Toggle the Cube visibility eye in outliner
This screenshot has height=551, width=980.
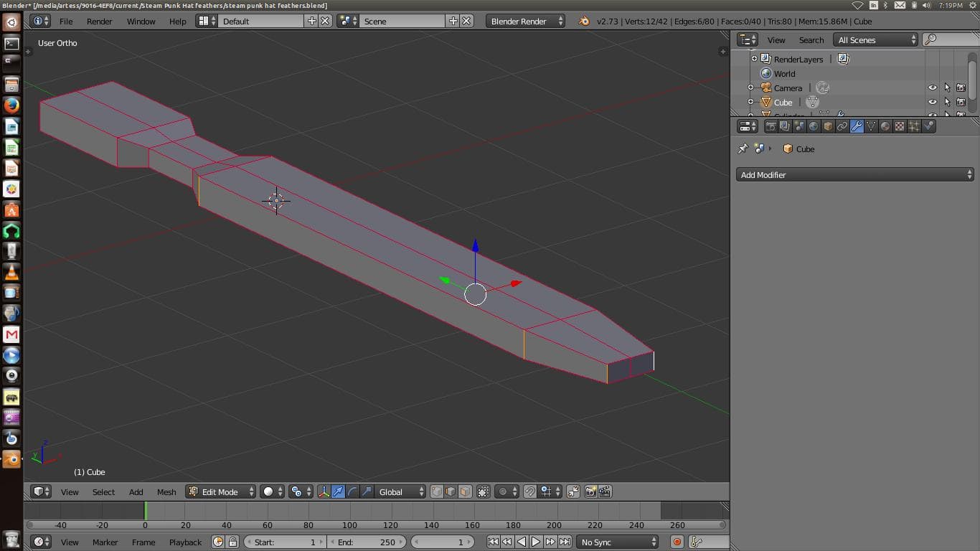[x=933, y=101]
